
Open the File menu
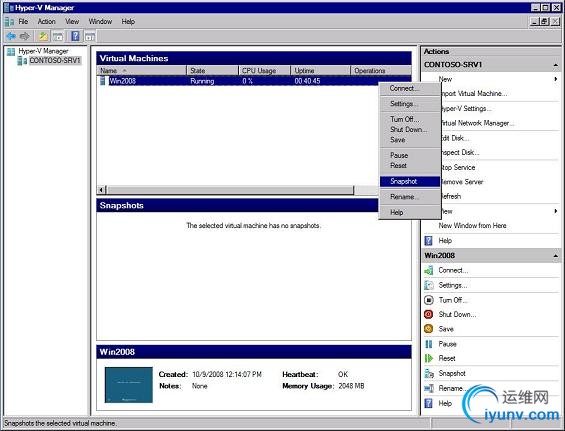click(x=23, y=22)
